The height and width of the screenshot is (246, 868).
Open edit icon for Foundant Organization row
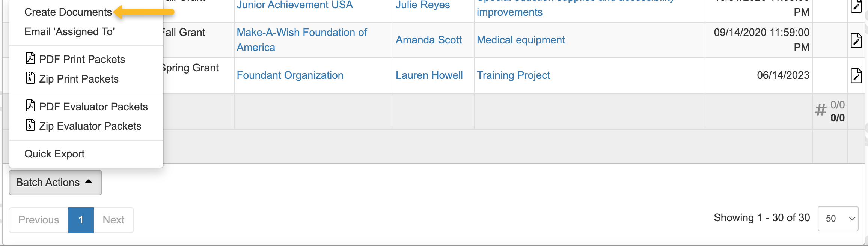click(x=856, y=75)
